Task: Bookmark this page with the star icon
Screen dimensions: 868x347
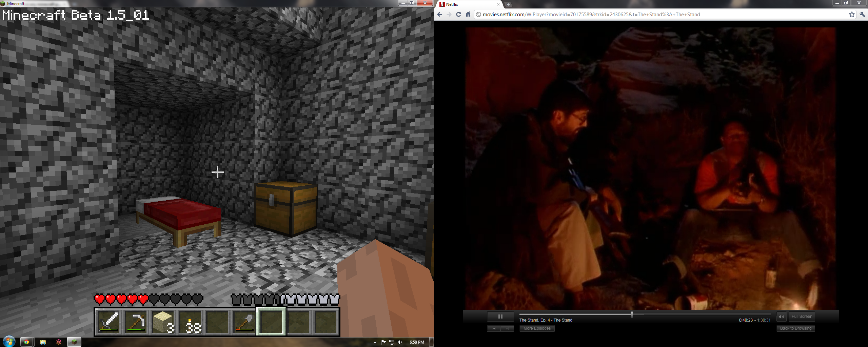Action: tap(852, 14)
